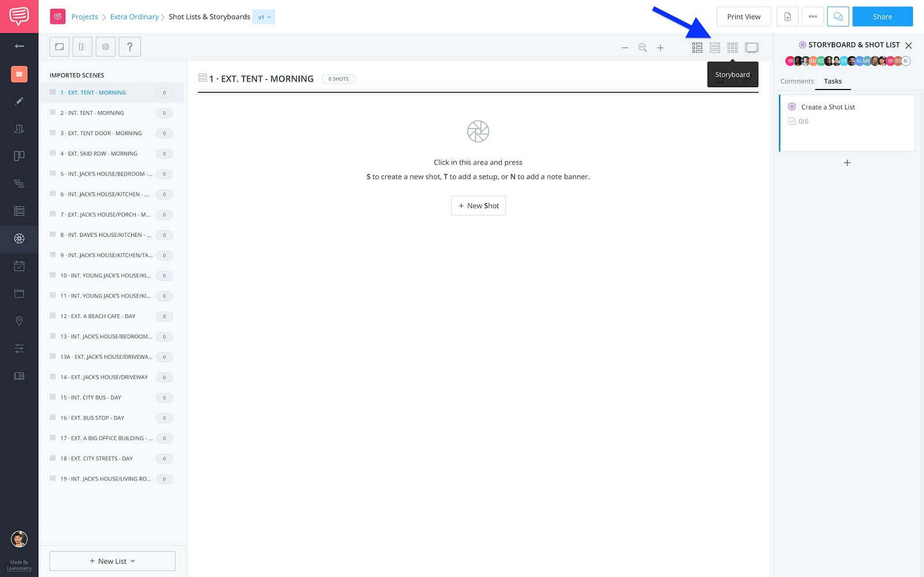Switch to the Comments tab
Image resolution: width=924 pixels, height=577 pixels.
797,81
